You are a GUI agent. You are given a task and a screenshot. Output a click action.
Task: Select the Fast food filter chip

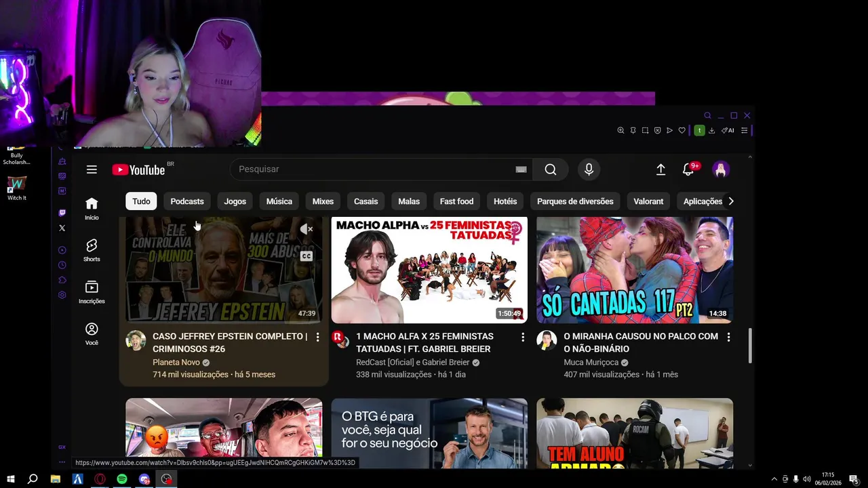click(456, 201)
